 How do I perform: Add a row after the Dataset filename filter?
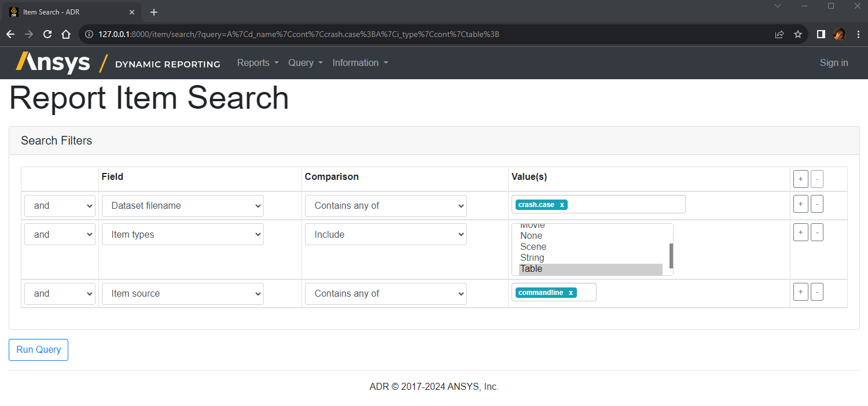[800, 204]
